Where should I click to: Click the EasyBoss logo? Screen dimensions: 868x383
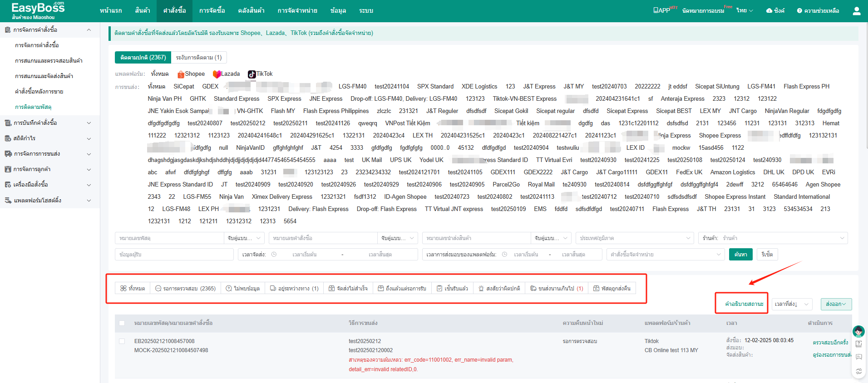(x=38, y=10)
